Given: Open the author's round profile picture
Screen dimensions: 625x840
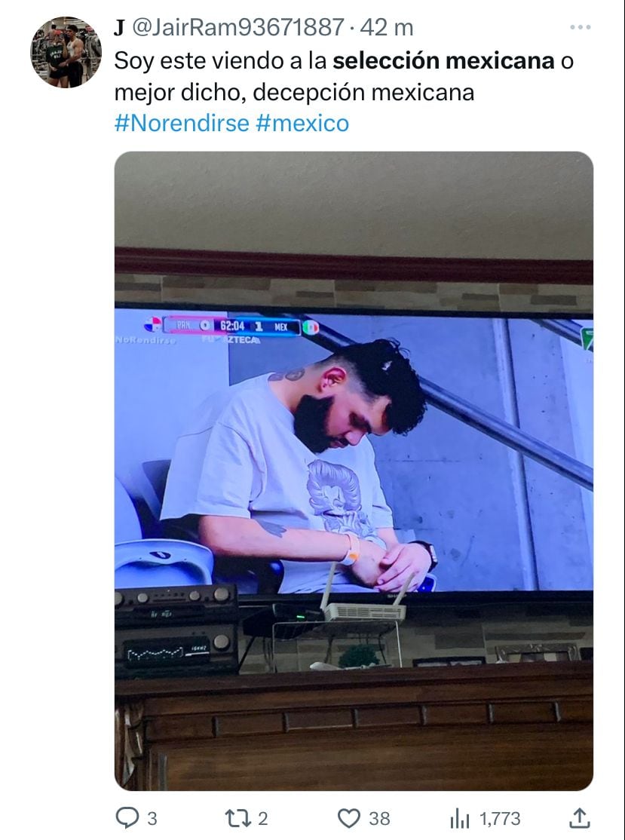Looking at the screenshot, I should click(x=66, y=52).
